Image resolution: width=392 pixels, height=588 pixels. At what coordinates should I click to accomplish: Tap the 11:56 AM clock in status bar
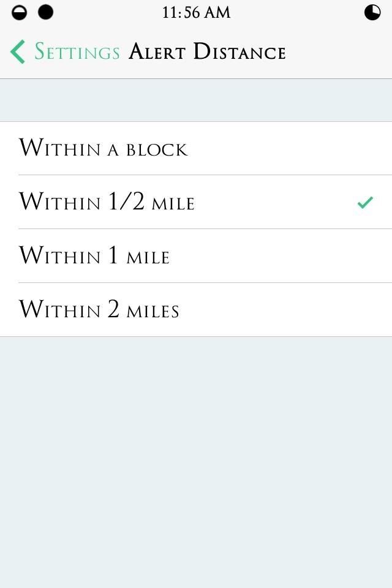(x=196, y=12)
